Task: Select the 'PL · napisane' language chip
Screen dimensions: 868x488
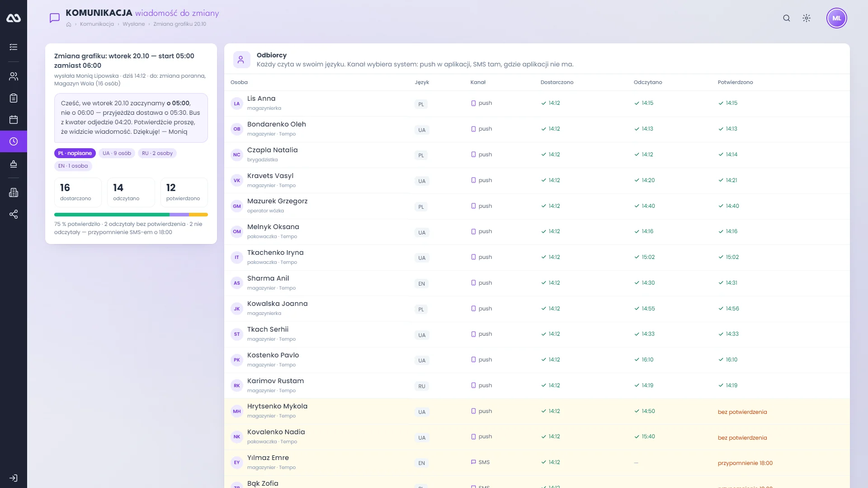Action: pos(75,153)
